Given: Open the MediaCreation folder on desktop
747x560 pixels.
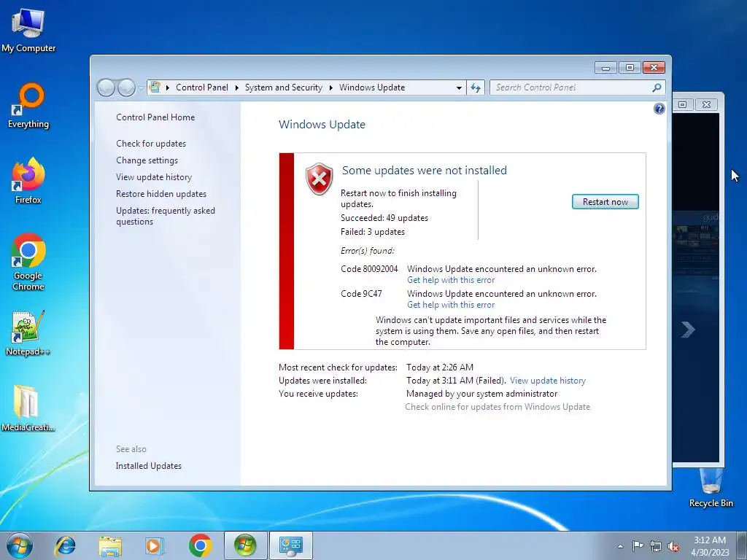Looking at the screenshot, I should click(28, 408).
